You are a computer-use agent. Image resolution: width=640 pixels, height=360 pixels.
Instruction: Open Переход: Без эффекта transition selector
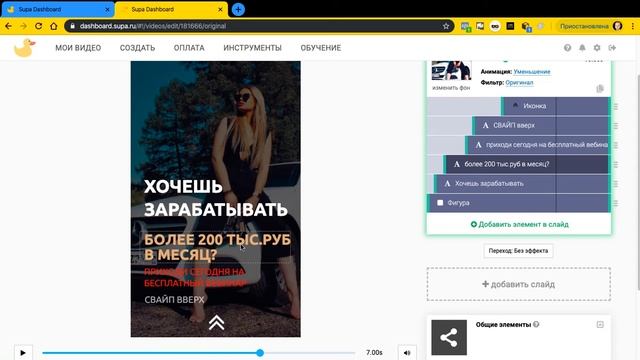[518, 251]
